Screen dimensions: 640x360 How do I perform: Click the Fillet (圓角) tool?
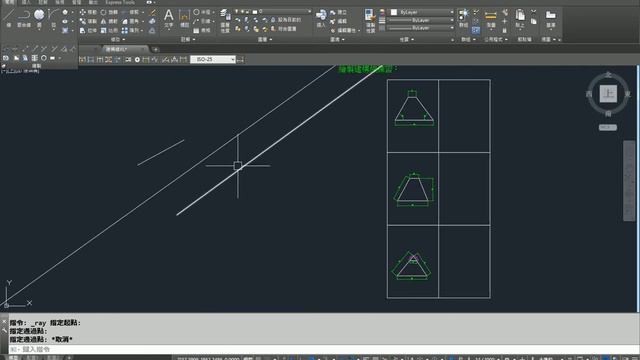pyautogui.click(x=130, y=21)
